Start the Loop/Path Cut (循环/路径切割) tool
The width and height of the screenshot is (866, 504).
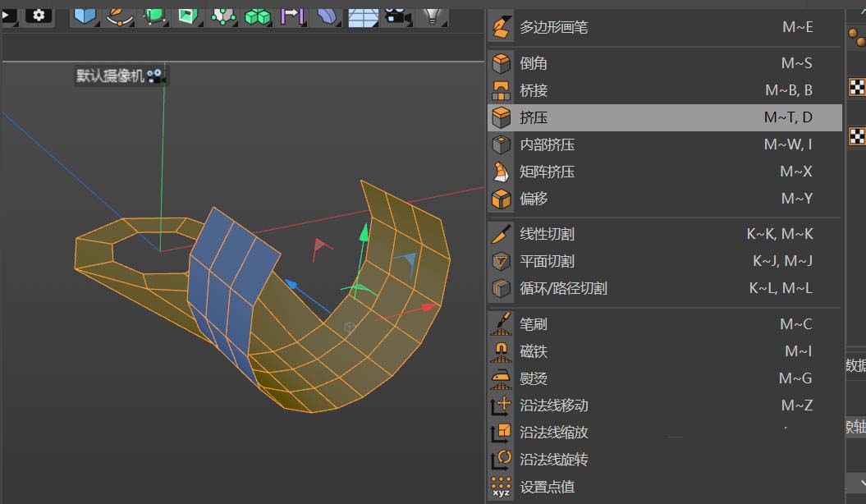563,288
